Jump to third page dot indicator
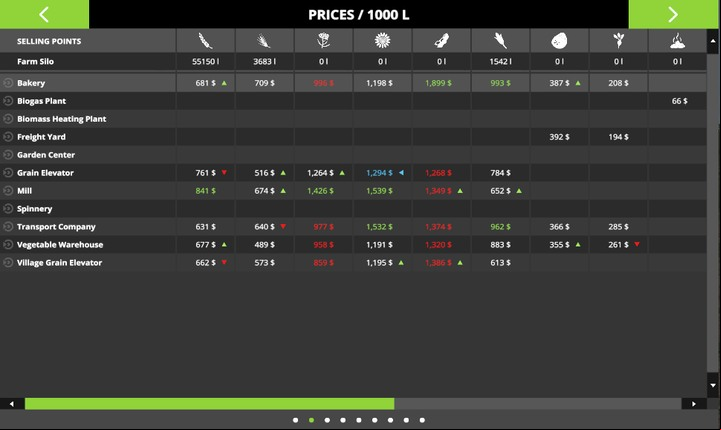This screenshot has height=430, width=721. 327,420
